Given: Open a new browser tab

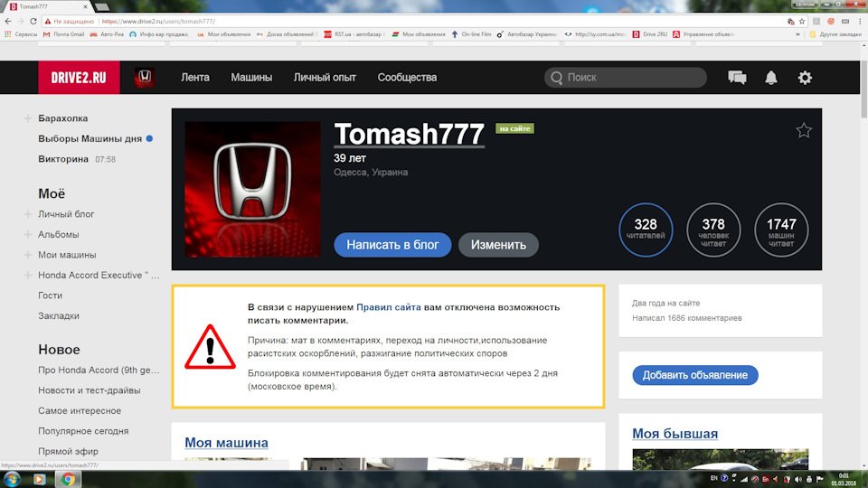Looking at the screenshot, I should tap(101, 6).
